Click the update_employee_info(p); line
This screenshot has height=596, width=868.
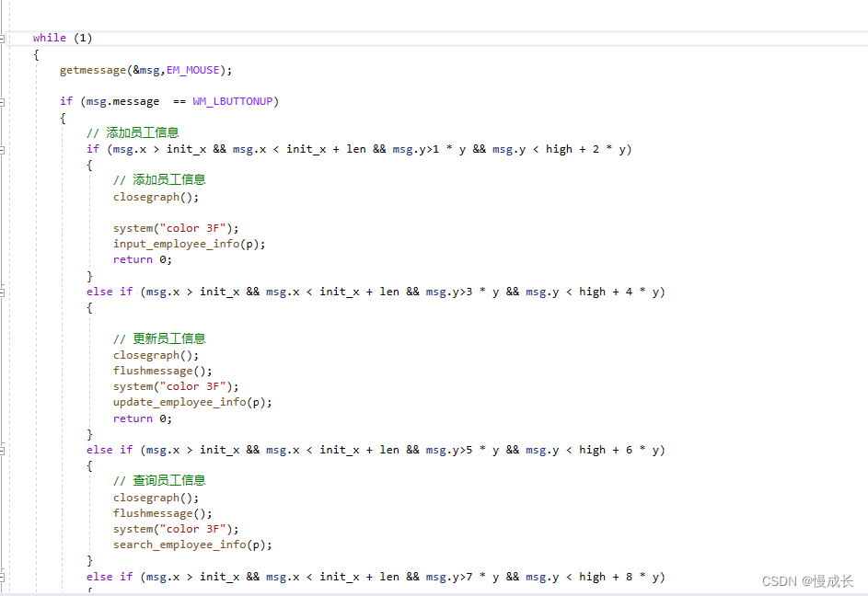[x=192, y=402]
